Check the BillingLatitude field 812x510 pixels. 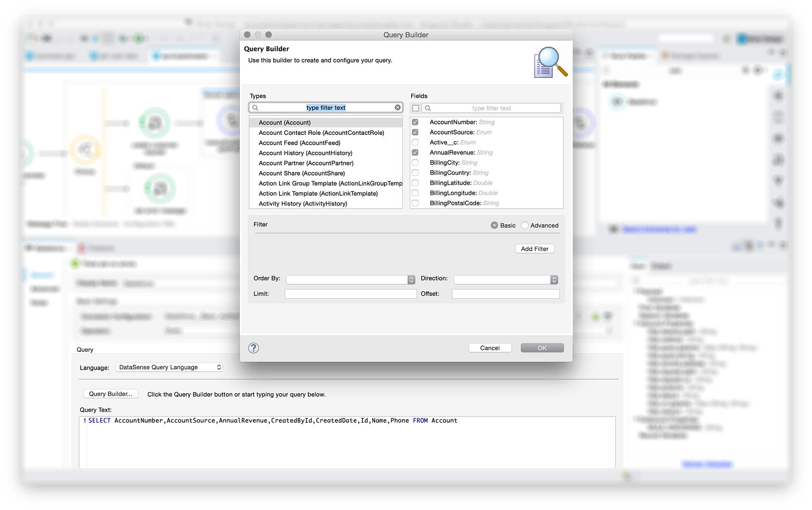pyautogui.click(x=415, y=183)
